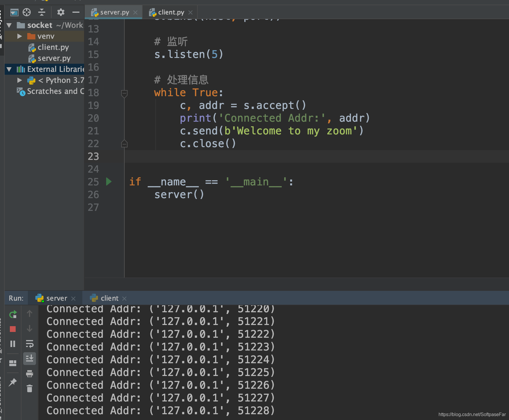This screenshot has width=509, height=420.
Task: Click line number 18 in gutter
Action: click(93, 93)
